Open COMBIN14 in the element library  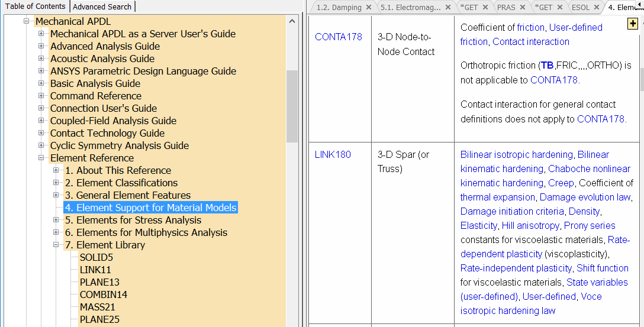click(x=104, y=294)
